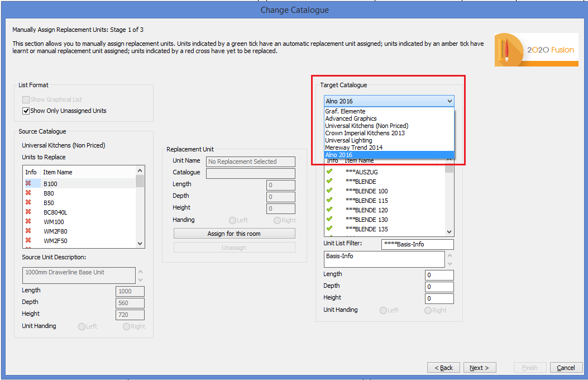Proceed with the Next button
The image size is (588, 380).
pos(480,368)
